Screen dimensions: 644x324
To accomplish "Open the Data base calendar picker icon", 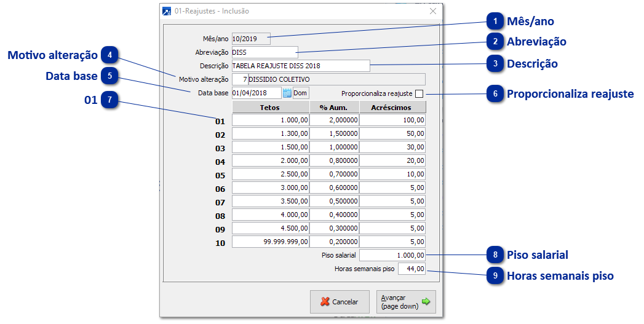I will [x=287, y=93].
